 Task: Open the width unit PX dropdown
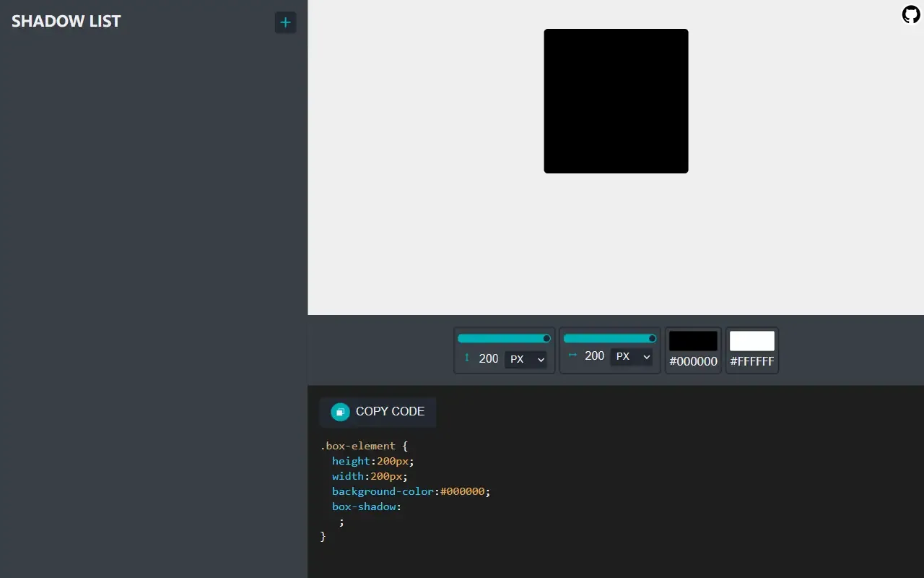coord(632,356)
